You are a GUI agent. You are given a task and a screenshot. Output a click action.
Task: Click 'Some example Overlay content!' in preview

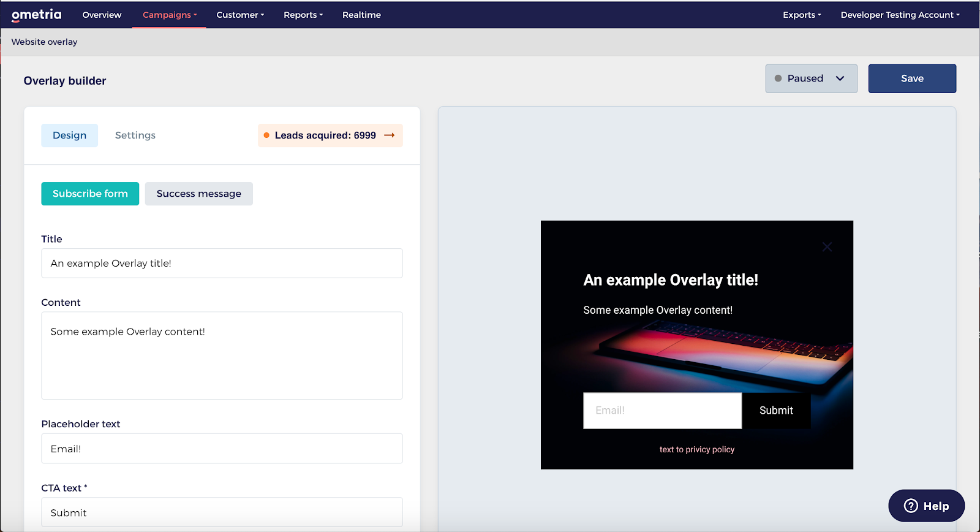[658, 310]
